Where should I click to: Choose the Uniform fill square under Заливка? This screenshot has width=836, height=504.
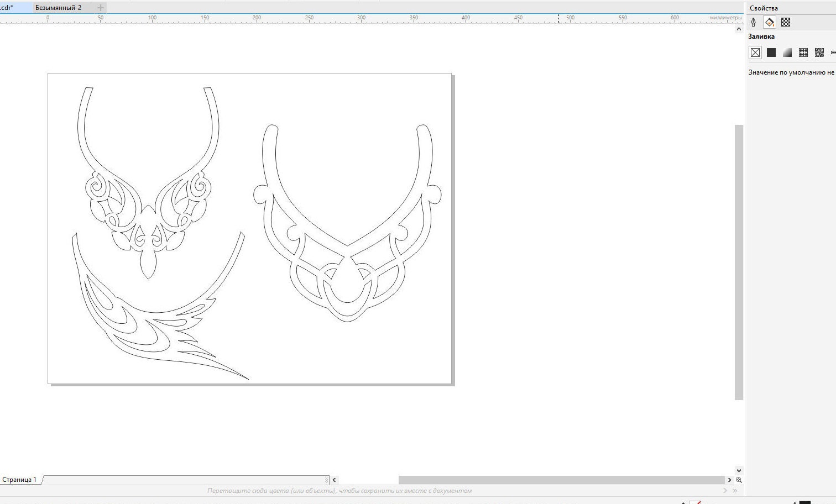(771, 53)
